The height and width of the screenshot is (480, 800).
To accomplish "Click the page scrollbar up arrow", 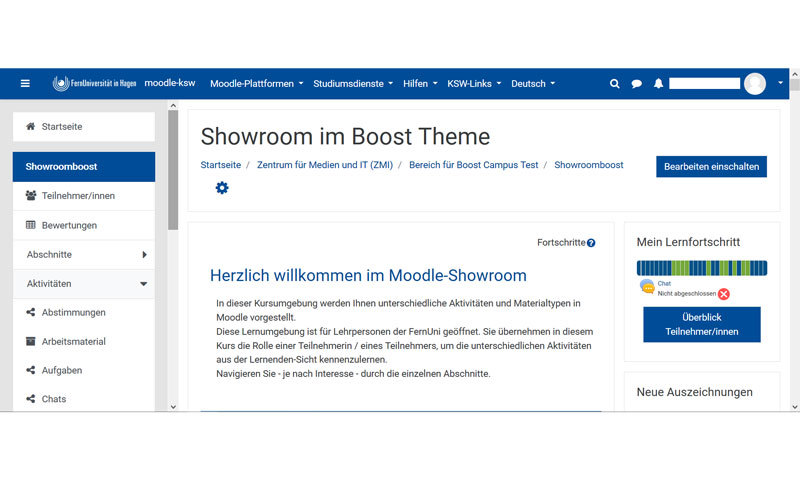I will [x=794, y=74].
